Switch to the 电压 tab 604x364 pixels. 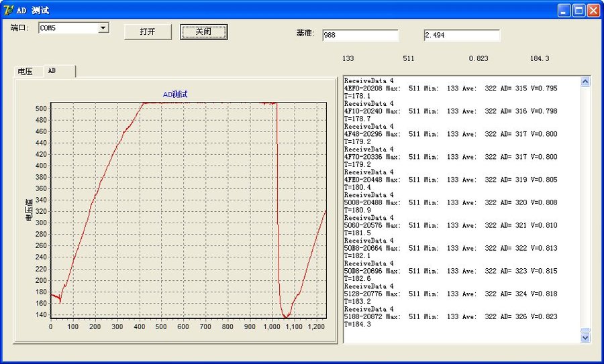26,71
